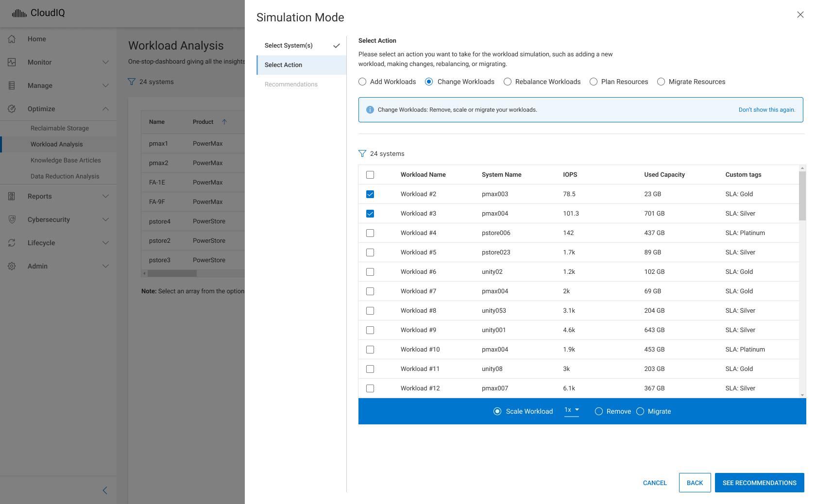Click the CloudIQ logo icon
The height and width of the screenshot is (504, 816).
(19, 13)
